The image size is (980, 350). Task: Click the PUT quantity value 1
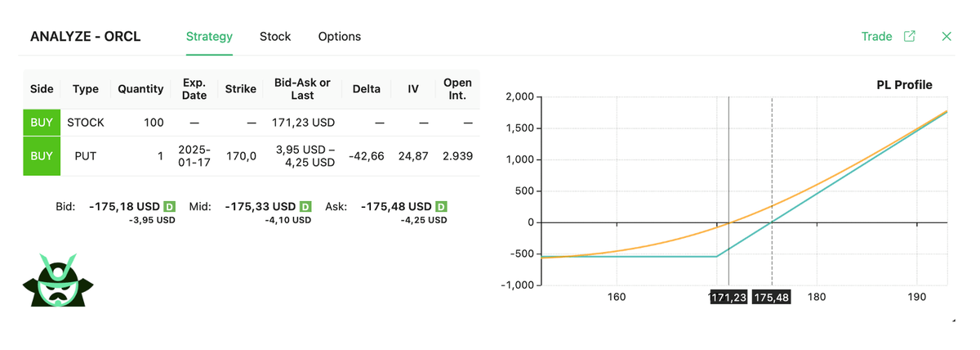click(x=160, y=155)
